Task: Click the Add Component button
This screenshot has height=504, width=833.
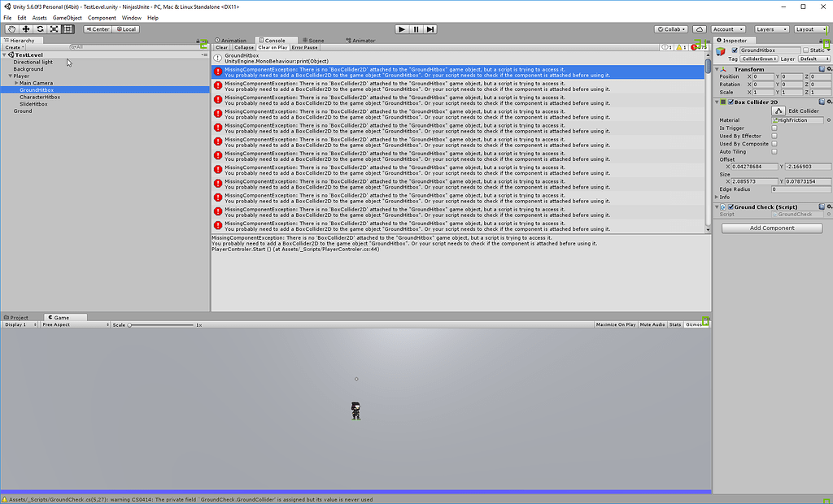Action: tap(770, 228)
